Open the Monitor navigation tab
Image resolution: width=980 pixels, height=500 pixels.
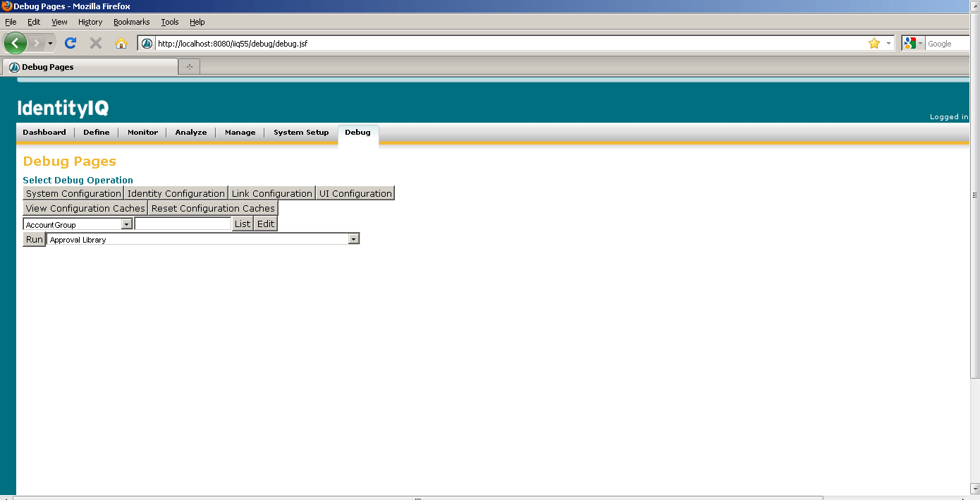[142, 133]
